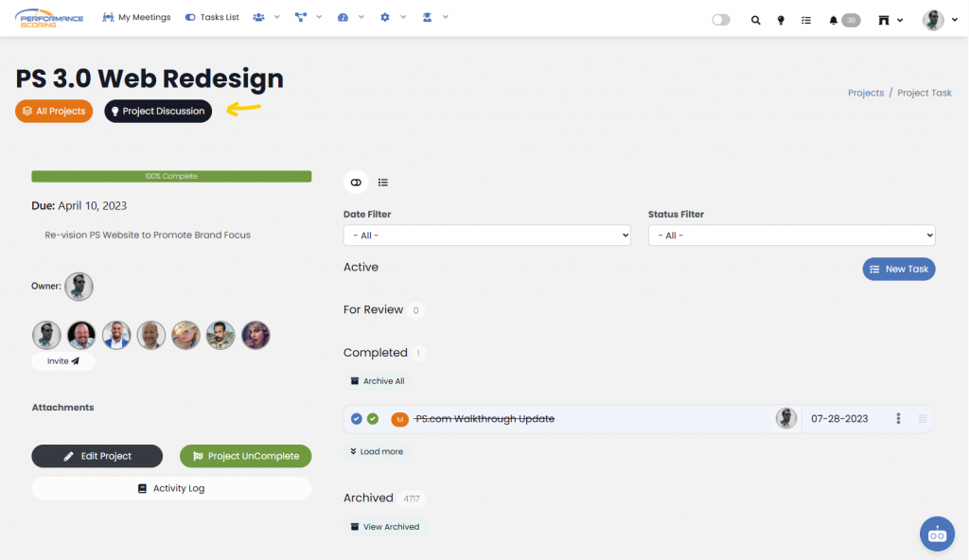Toggle dark mode switch in the header

point(720,18)
